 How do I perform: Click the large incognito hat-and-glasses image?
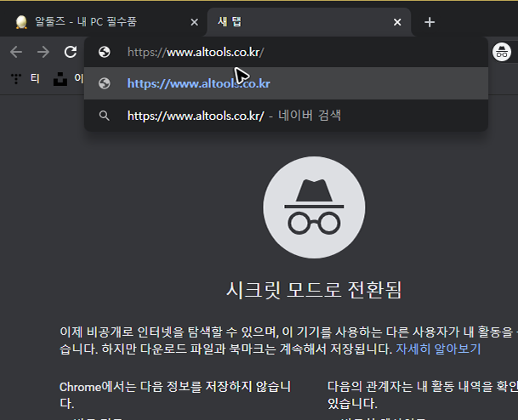coord(314,207)
